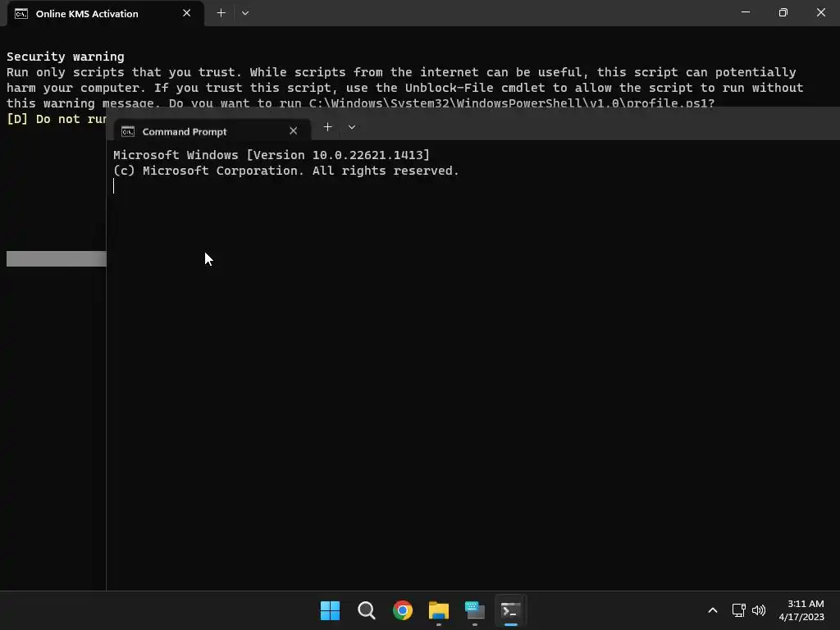Open the remote desktop app on the taskbar

click(x=475, y=610)
